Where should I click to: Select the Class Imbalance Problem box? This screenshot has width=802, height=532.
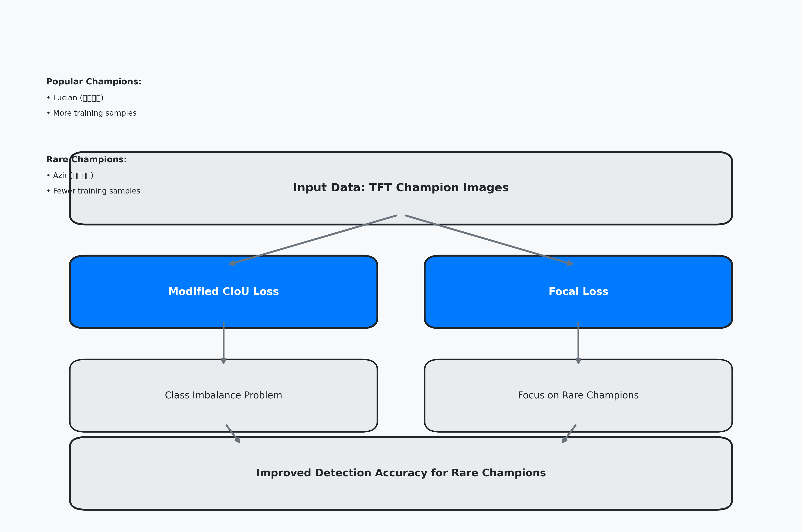point(224,395)
